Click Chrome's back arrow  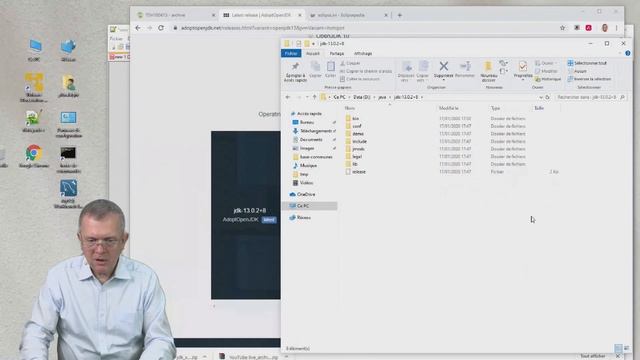click(x=138, y=28)
